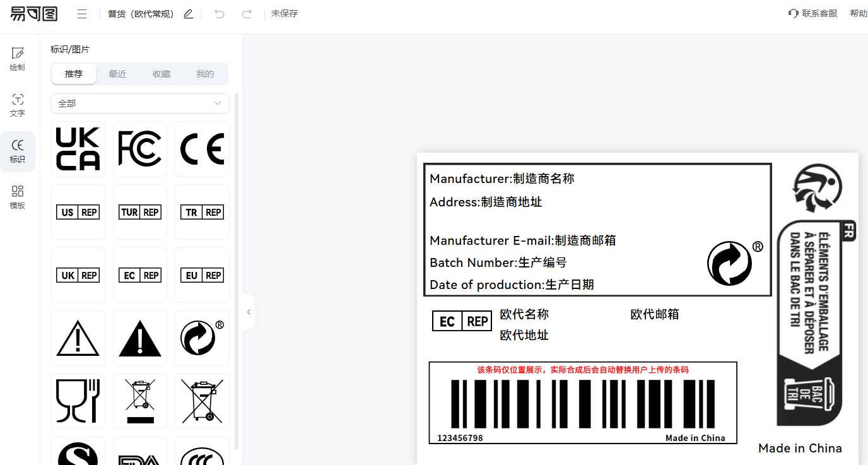Select the French BAC DE TRI sorting mark
The image size is (868, 465).
(817, 323)
